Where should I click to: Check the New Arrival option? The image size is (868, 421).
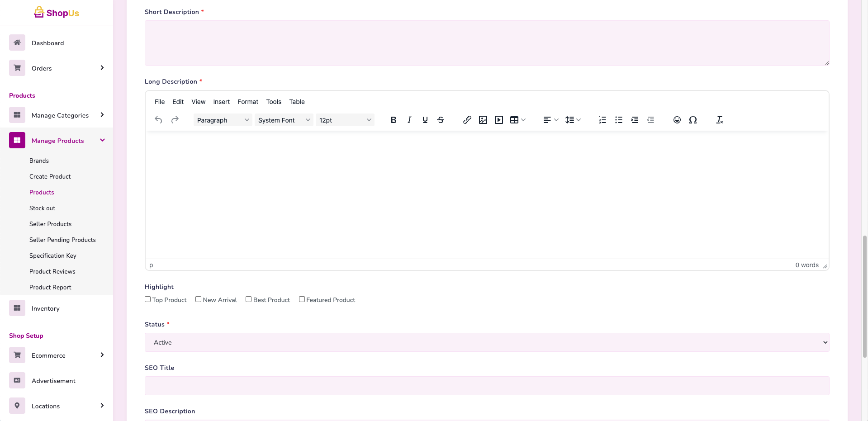(x=198, y=299)
